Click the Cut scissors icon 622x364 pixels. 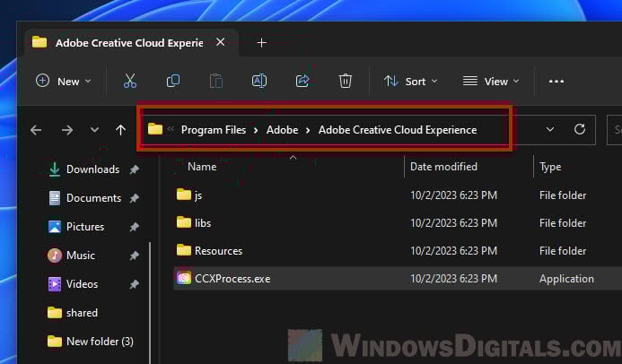[130, 81]
